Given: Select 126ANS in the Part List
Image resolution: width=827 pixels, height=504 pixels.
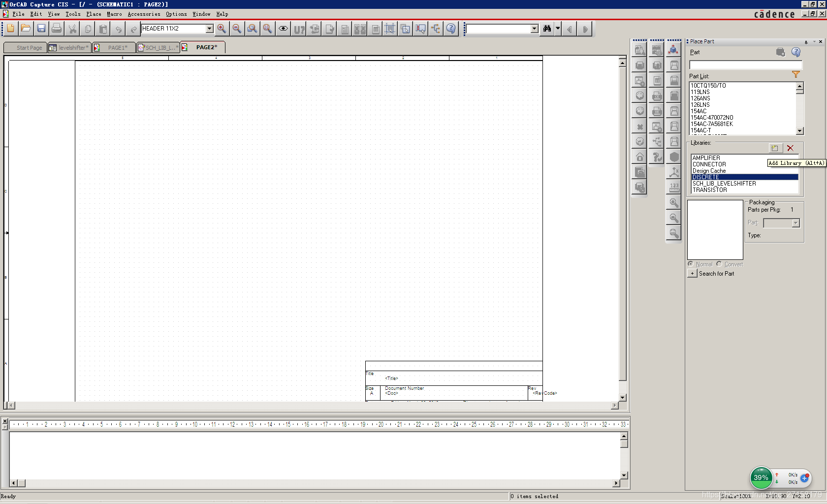Looking at the screenshot, I should click(x=700, y=98).
